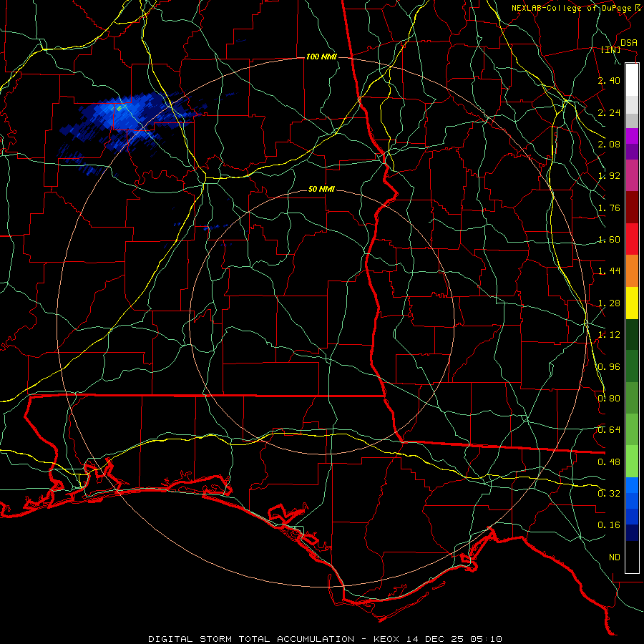
Task: Click the 0.96 legend value
Action: pos(609,367)
